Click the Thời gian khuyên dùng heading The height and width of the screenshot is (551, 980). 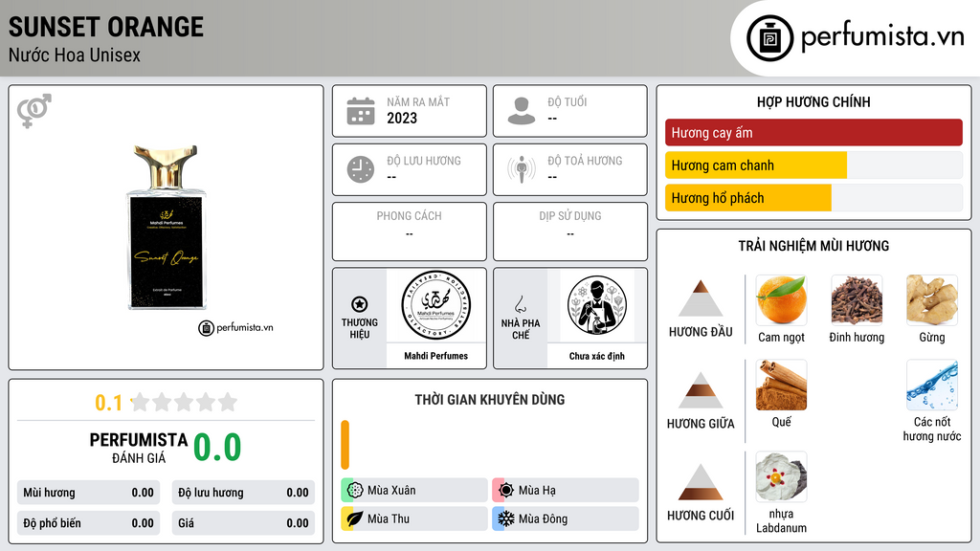pyautogui.click(x=490, y=400)
